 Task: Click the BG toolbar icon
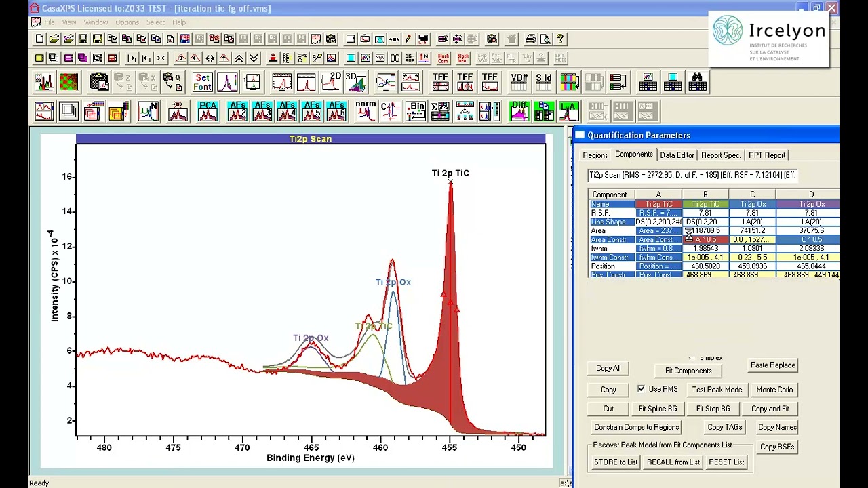pos(395,58)
